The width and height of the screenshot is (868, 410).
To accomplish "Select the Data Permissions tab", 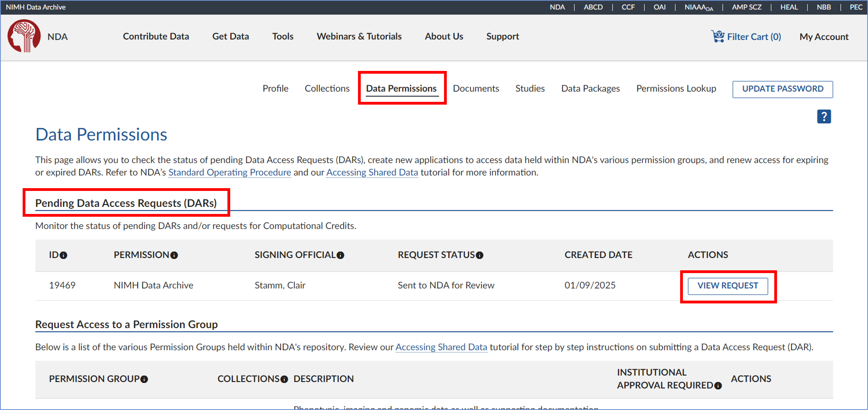I will click(x=401, y=88).
